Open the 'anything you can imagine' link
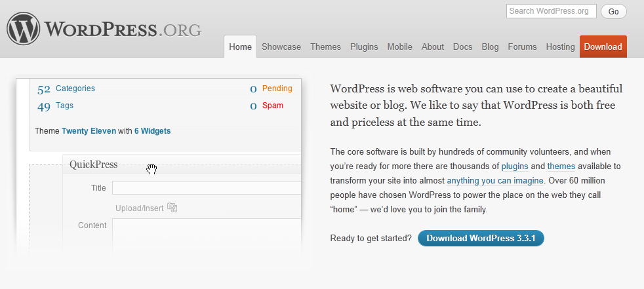 pyautogui.click(x=495, y=181)
